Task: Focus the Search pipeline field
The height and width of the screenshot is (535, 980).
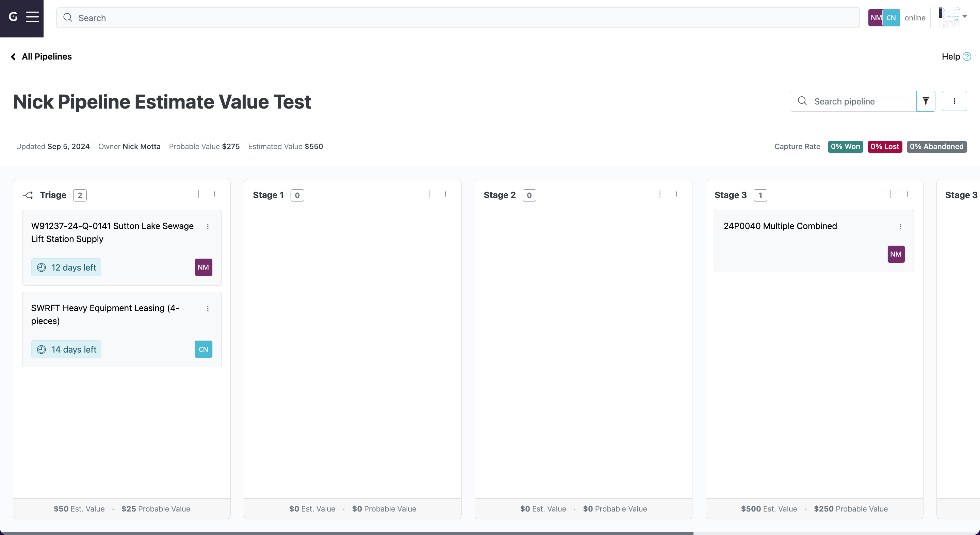Action: (853, 101)
